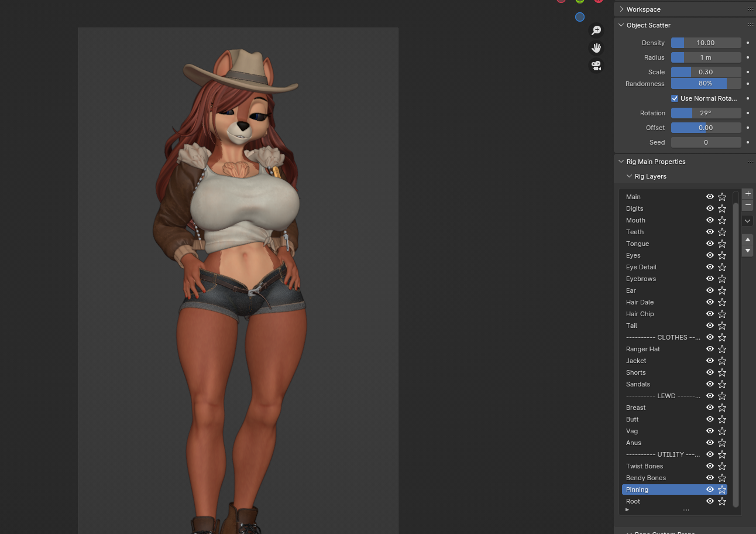
Task: Click the blue axis gizmo dot
Action: pos(580,17)
